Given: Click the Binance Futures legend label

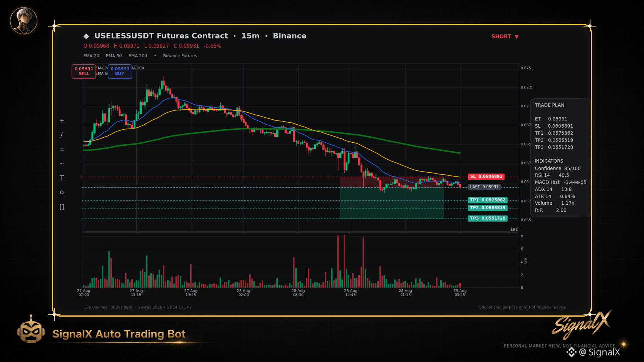Looking at the screenshot, I should [180, 56].
